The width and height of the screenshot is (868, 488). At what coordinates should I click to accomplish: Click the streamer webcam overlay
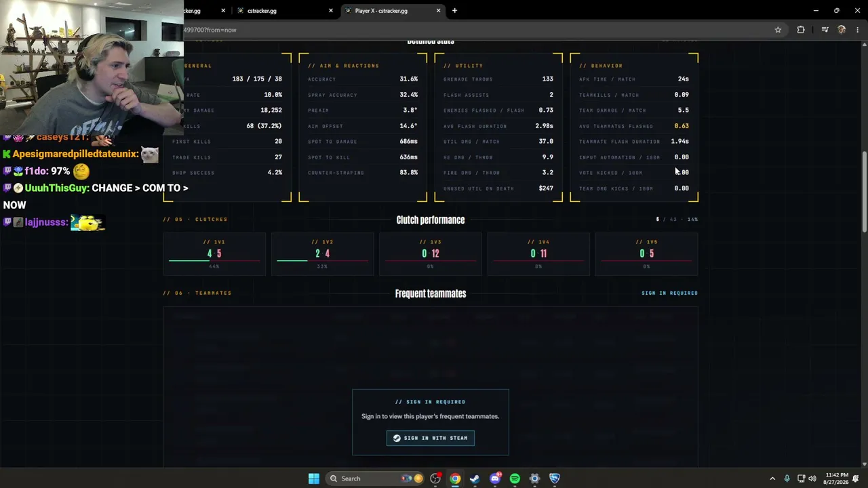click(92, 68)
